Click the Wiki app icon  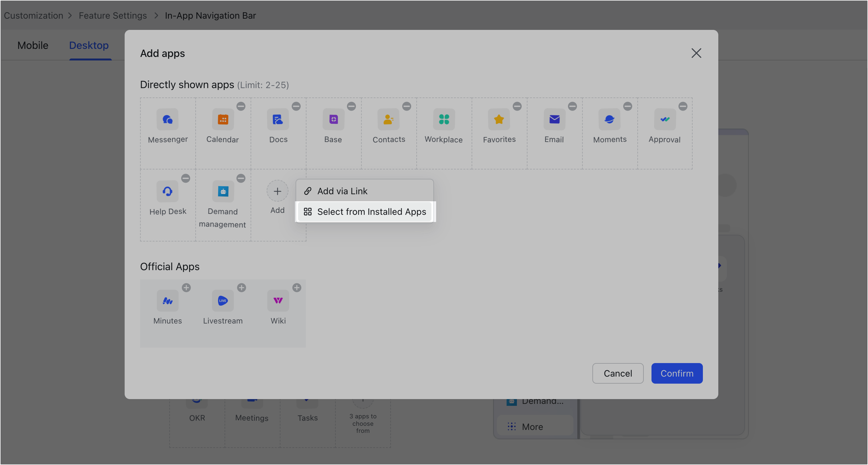click(278, 300)
